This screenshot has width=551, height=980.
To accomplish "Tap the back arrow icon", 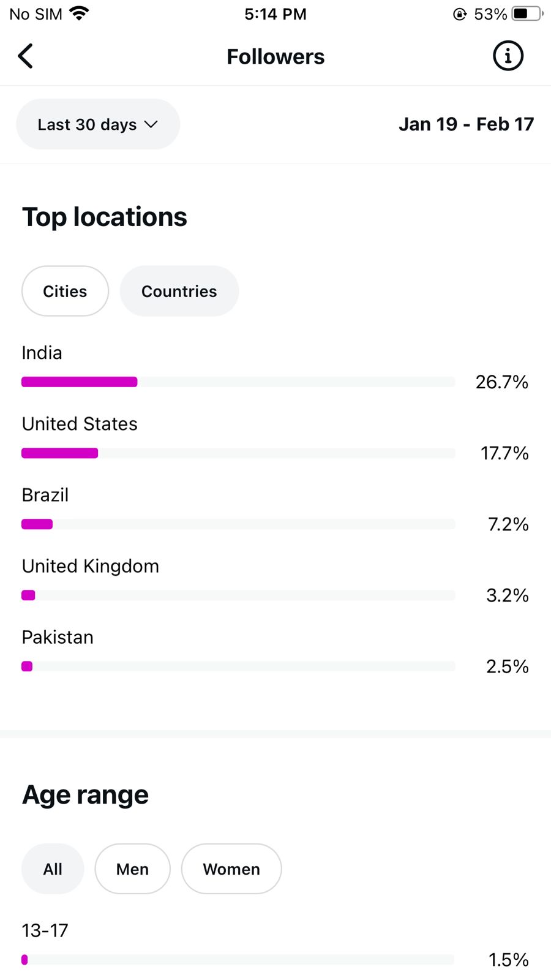I will pos(26,56).
